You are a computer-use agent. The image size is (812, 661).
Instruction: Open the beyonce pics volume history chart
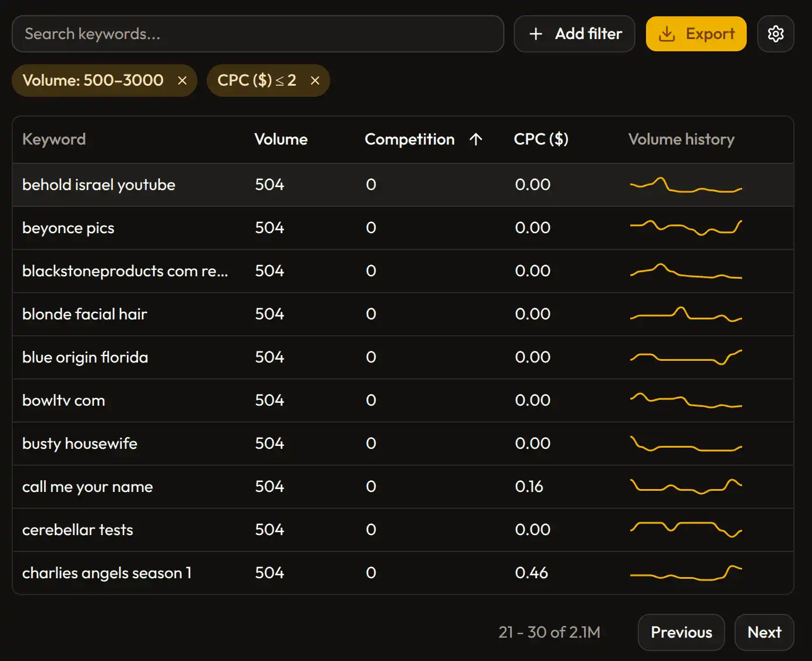point(686,228)
